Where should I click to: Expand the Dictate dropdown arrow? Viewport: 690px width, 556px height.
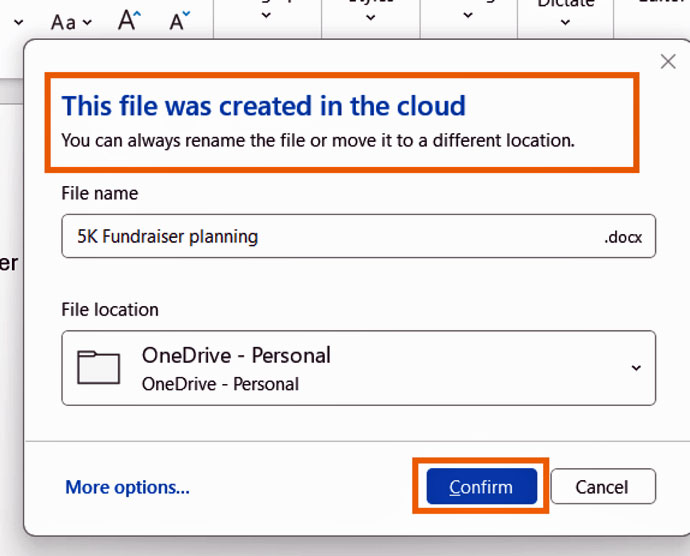(x=565, y=22)
